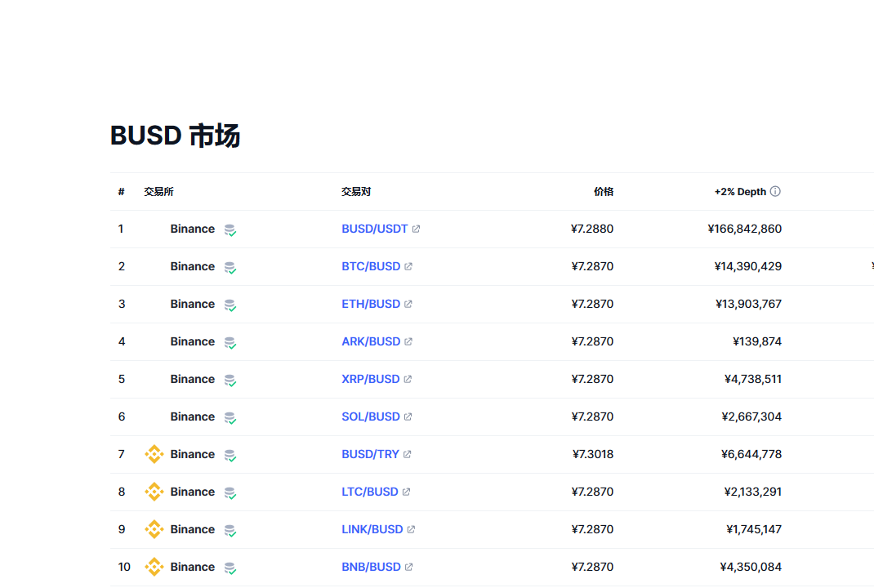The width and height of the screenshot is (874, 588).
Task: Open the ETH/BUSD trading pair link
Action: [x=371, y=304]
